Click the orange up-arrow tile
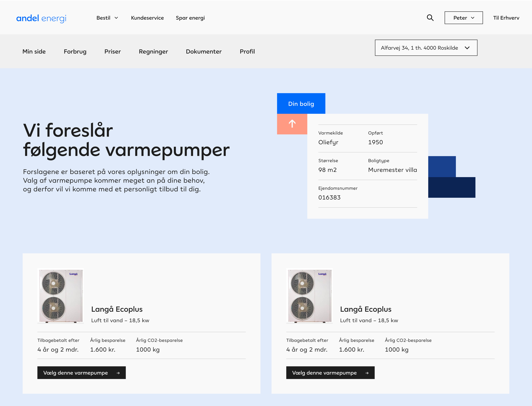 pos(292,124)
